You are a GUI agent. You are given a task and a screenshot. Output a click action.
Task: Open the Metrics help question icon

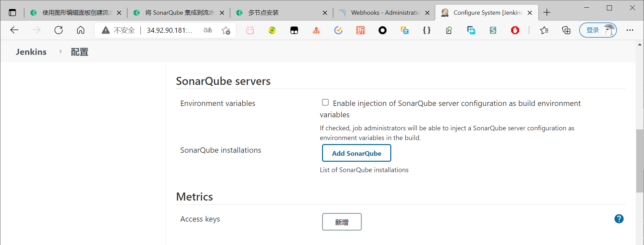(619, 219)
